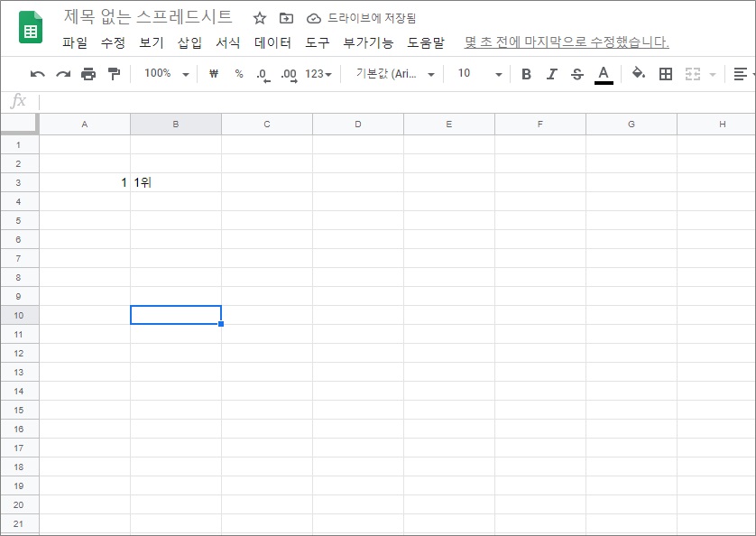Select row 10 header
This screenshot has width=756, height=536.
(x=19, y=315)
